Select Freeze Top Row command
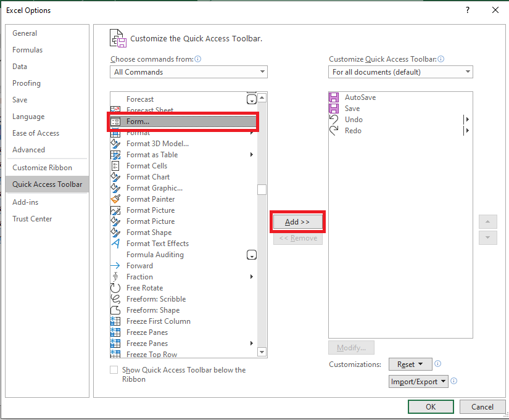 click(184, 354)
